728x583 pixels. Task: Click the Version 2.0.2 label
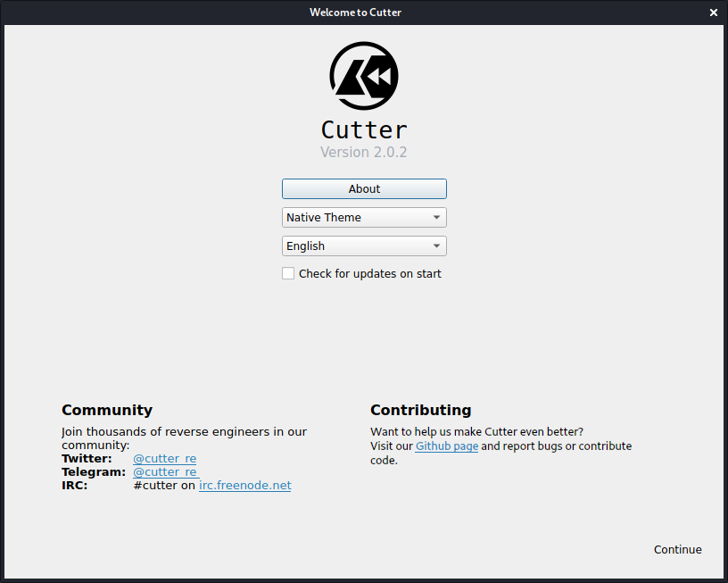364,153
